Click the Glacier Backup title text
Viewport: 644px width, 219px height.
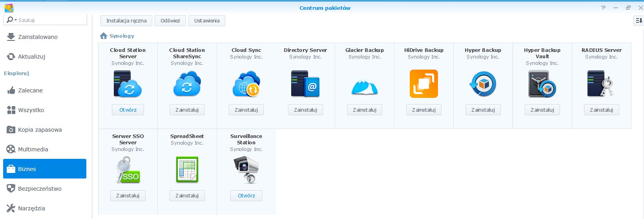365,50
